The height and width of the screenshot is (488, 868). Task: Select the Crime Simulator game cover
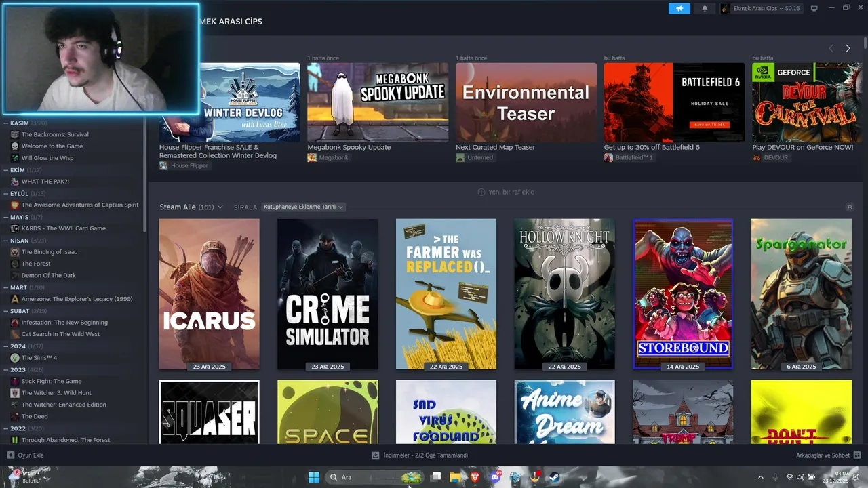tap(328, 293)
